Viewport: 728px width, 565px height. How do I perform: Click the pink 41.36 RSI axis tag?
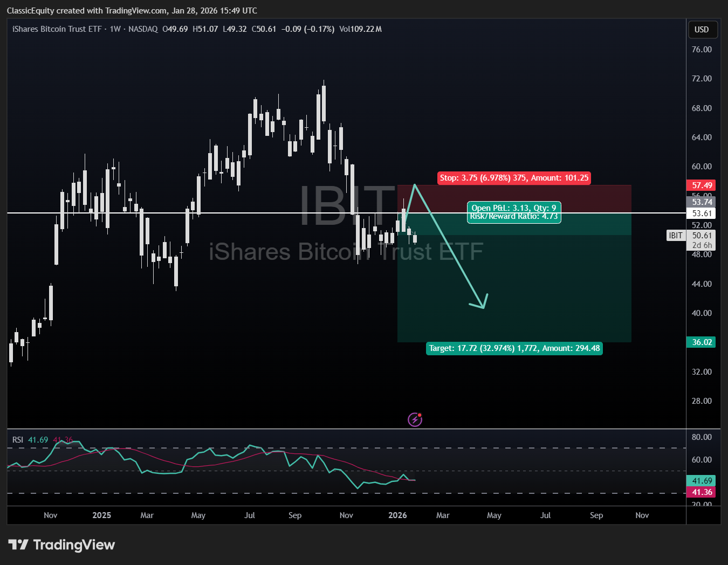pyautogui.click(x=702, y=492)
